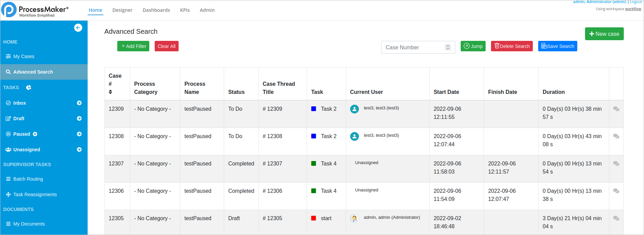Click the admin avatar on case 12305

(355, 218)
